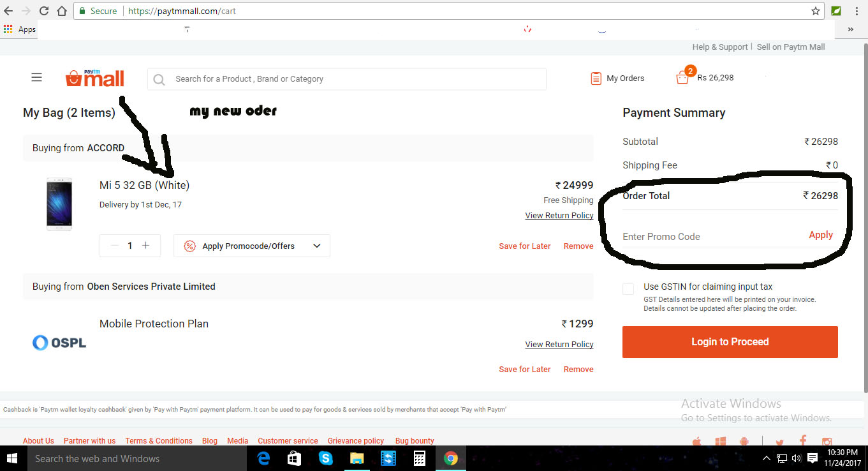The height and width of the screenshot is (471, 868).
Task: Open Bug bounty footer link
Action: [415, 441]
